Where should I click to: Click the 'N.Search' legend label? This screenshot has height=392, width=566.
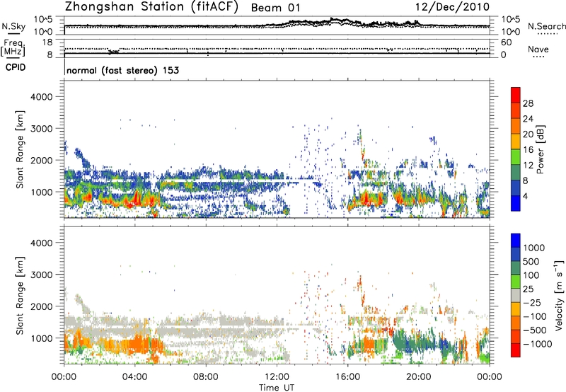546,26
